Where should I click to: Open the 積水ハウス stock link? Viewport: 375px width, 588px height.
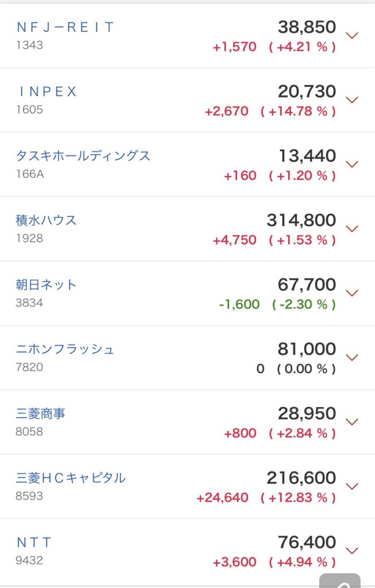pyautogui.click(x=46, y=220)
